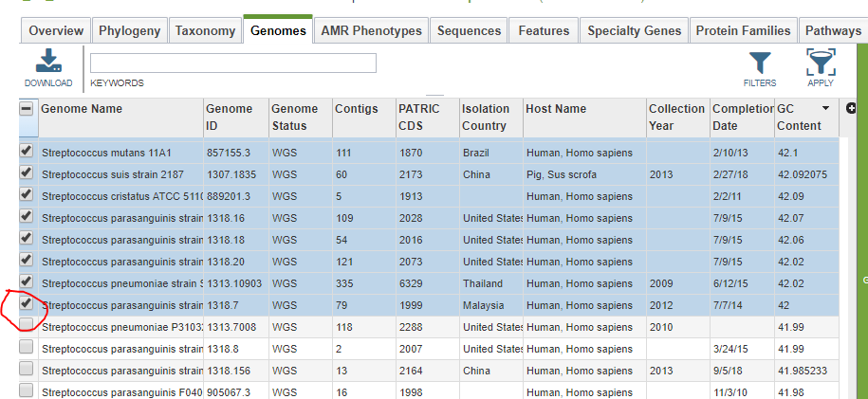Image resolution: width=868 pixels, height=399 pixels.
Task: Check the Streptococcus pneumoniae P3103 row checkbox
Action: point(26,325)
